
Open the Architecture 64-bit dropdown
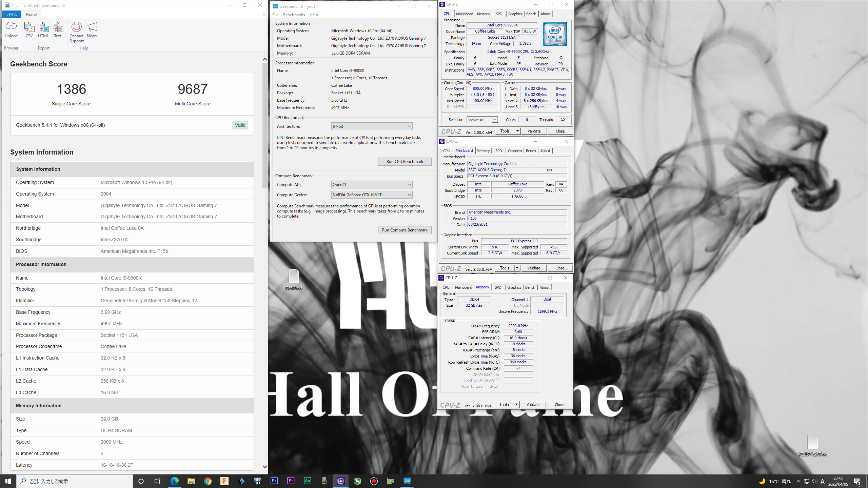point(372,126)
